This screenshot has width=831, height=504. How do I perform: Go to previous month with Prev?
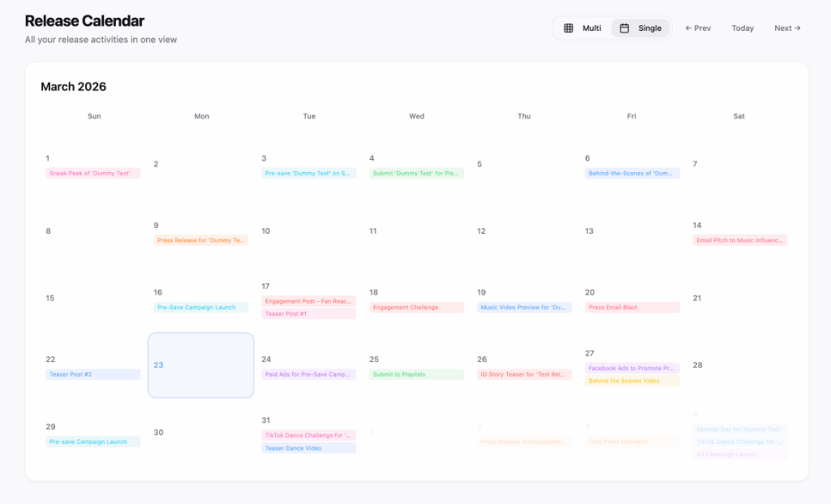coord(698,28)
